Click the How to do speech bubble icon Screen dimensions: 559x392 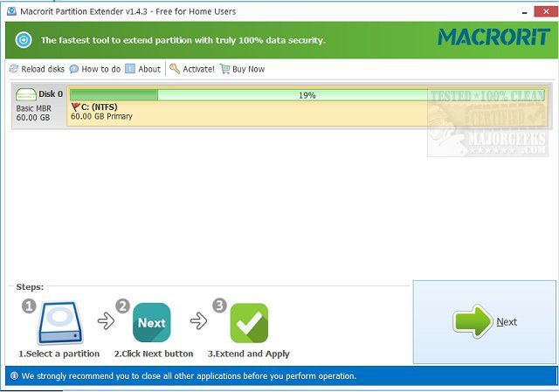(x=73, y=69)
